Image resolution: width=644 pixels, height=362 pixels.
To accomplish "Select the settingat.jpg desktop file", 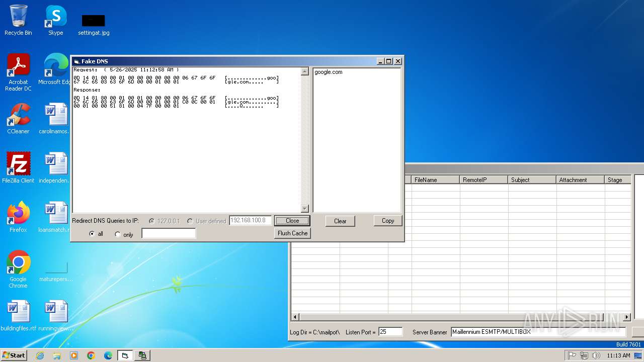I will coord(94,25).
